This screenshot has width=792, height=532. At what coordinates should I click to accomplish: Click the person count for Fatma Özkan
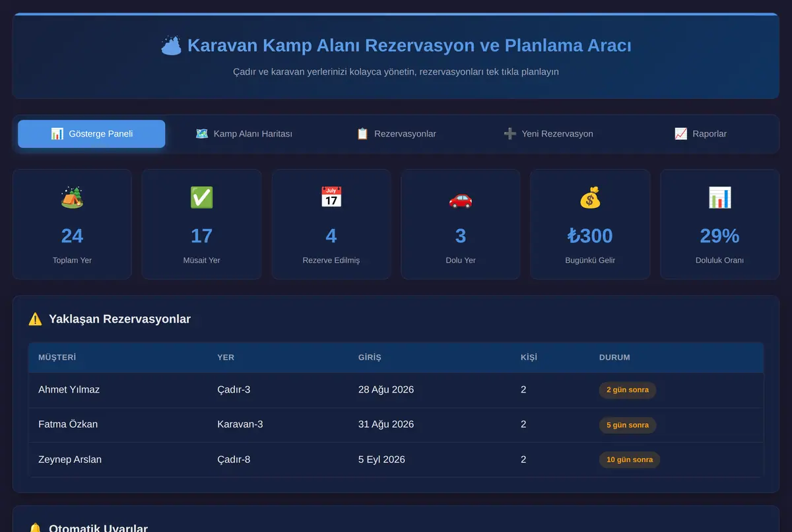(x=523, y=424)
